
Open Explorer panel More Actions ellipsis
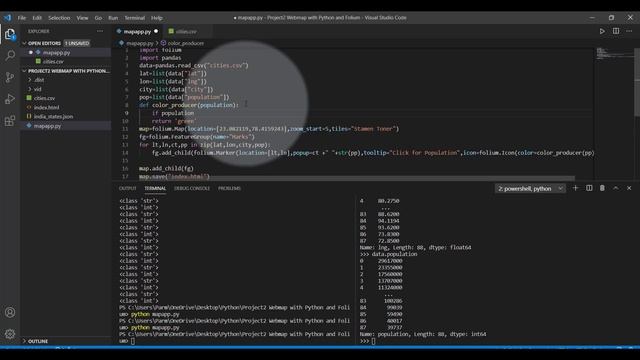click(100, 31)
